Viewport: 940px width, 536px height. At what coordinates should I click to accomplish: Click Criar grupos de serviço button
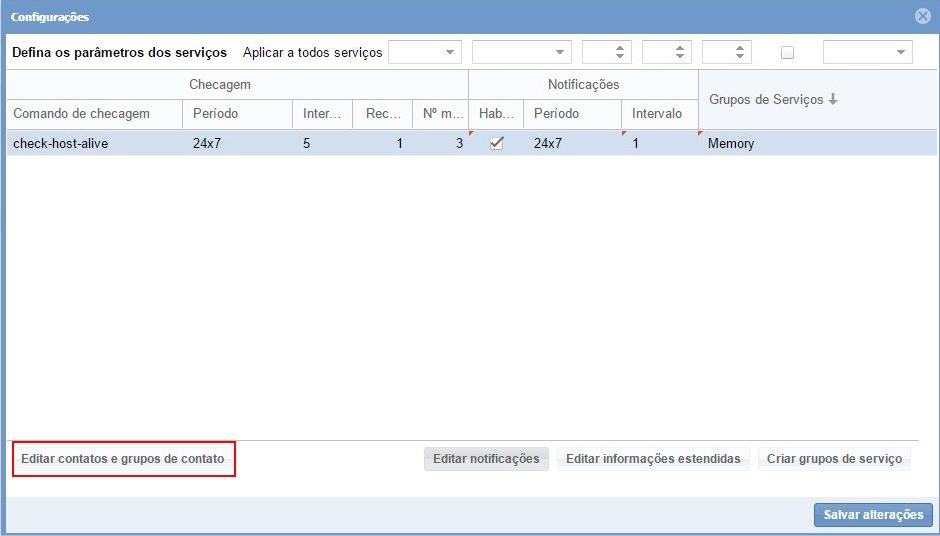[x=834, y=459]
